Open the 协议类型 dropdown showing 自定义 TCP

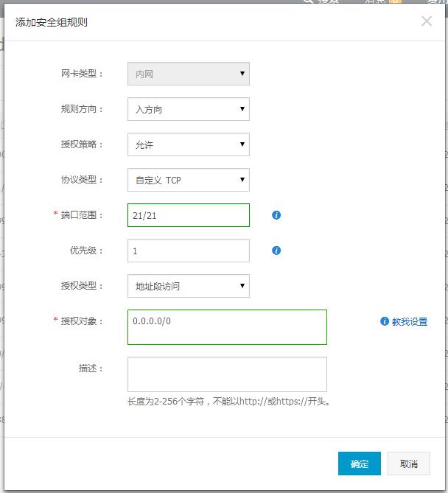(x=189, y=180)
